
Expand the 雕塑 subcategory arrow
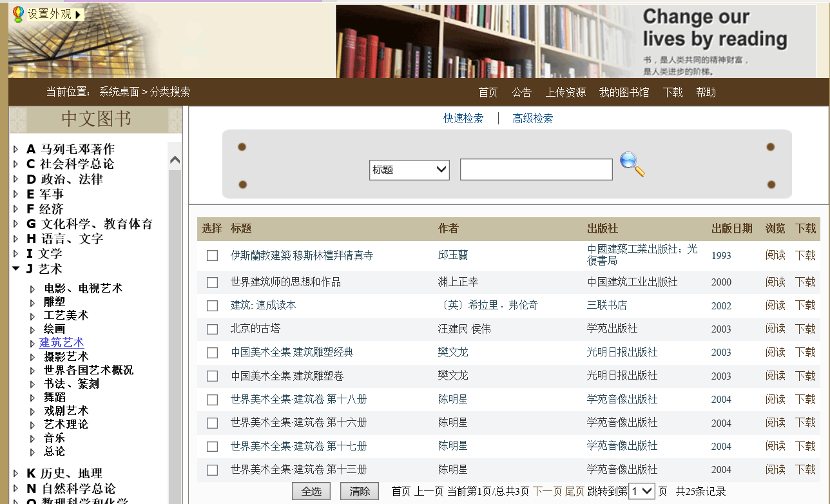tap(33, 302)
